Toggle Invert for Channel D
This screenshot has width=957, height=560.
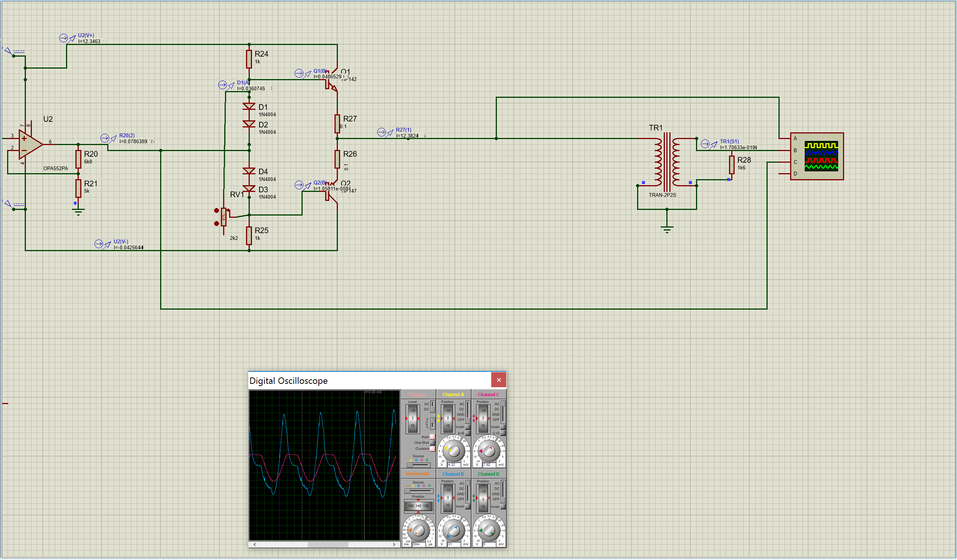(x=503, y=506)
